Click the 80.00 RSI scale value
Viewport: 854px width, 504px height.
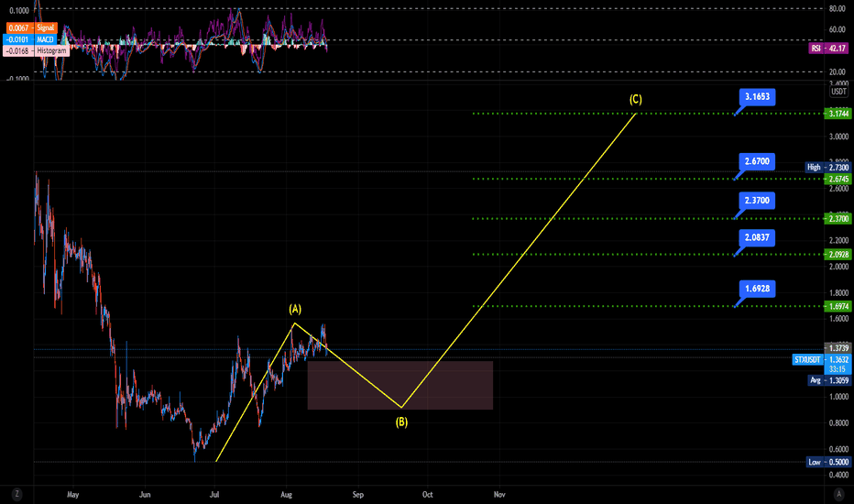pyautogui.click(x=838, y=9)
